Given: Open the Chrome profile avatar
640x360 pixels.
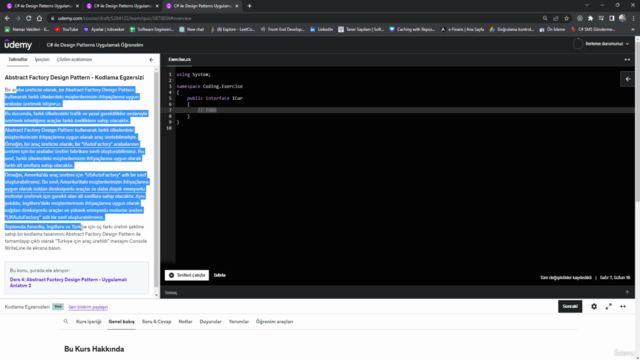Looking at the screenshot, I should click(622, 18).
